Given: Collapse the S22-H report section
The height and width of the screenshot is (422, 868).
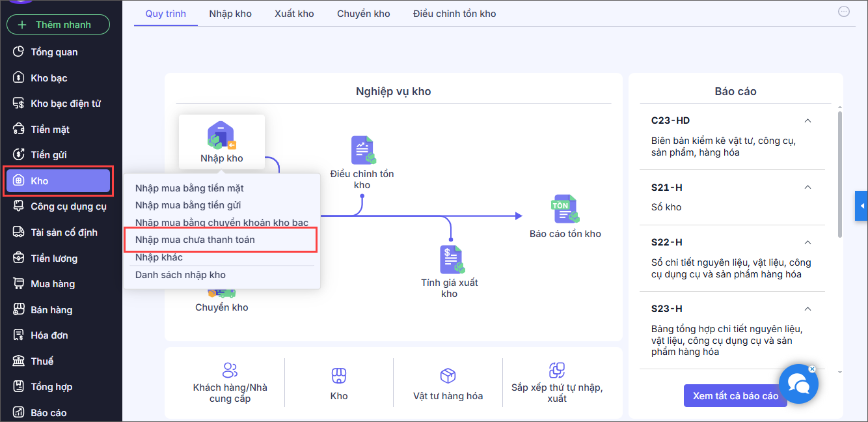Looking at the screenshot, I should point(807,242).
